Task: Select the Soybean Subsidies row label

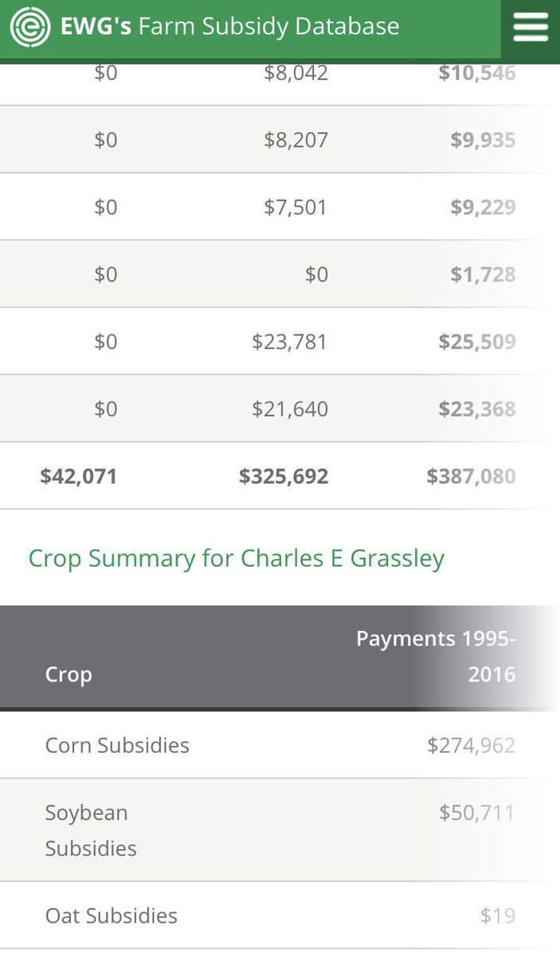Action: tap(91, 830)
